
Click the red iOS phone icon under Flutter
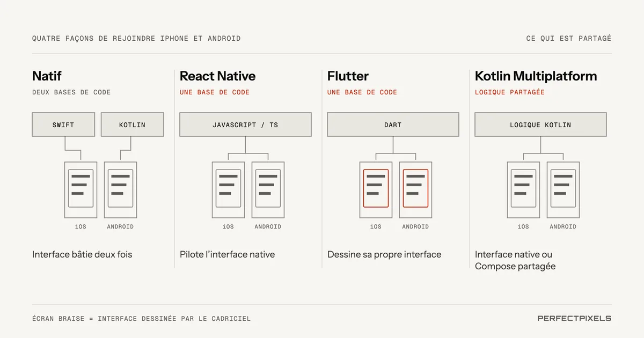coord(376,189)
